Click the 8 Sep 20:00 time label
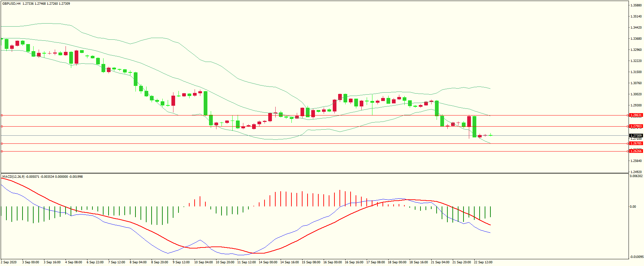This screenshot has width=644, height=266. [160, 262]
